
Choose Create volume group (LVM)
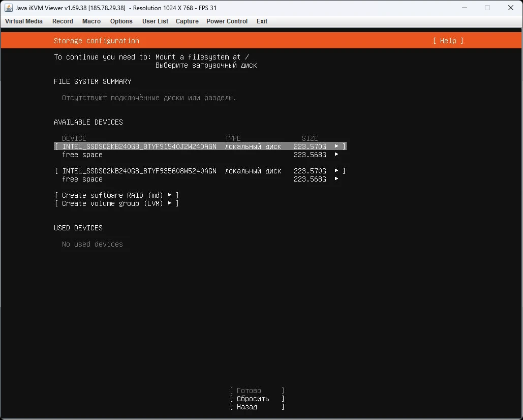(x=116, y=203)
